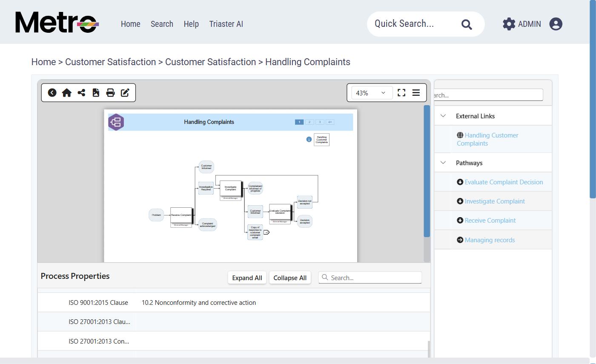Open the Home menu item
596x364 pixels.
130,24
